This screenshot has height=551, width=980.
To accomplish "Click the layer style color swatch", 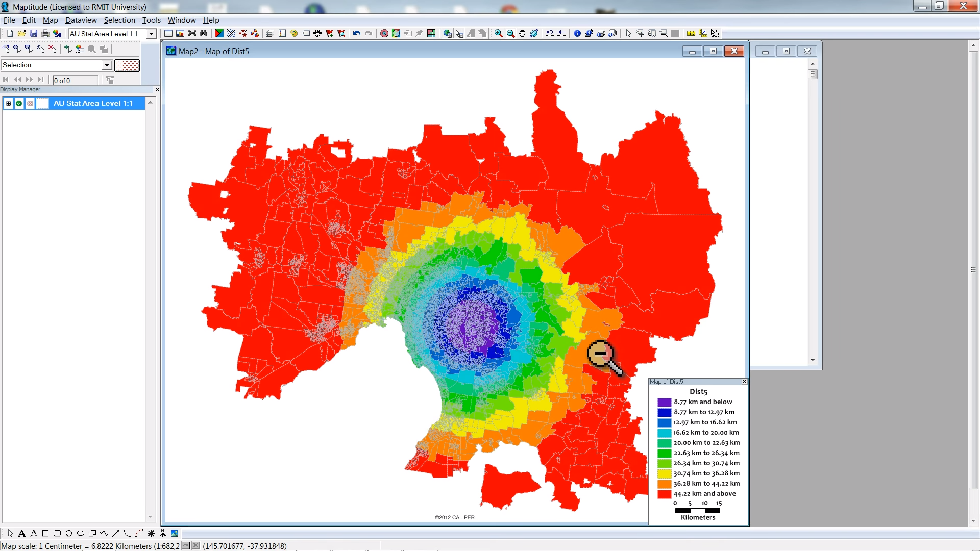I will click(x=42, y=103).
